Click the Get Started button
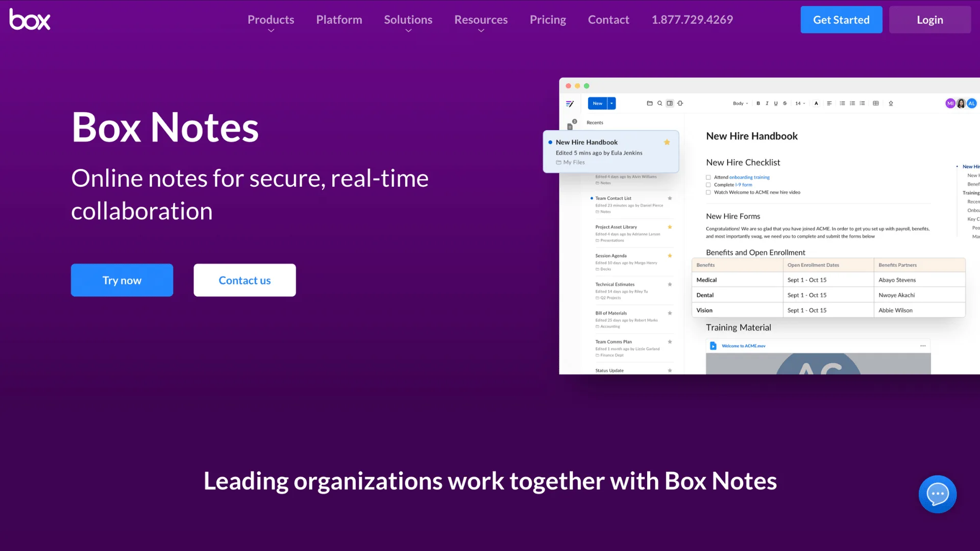Screen dimensions: 980x551 click(841, 20)
